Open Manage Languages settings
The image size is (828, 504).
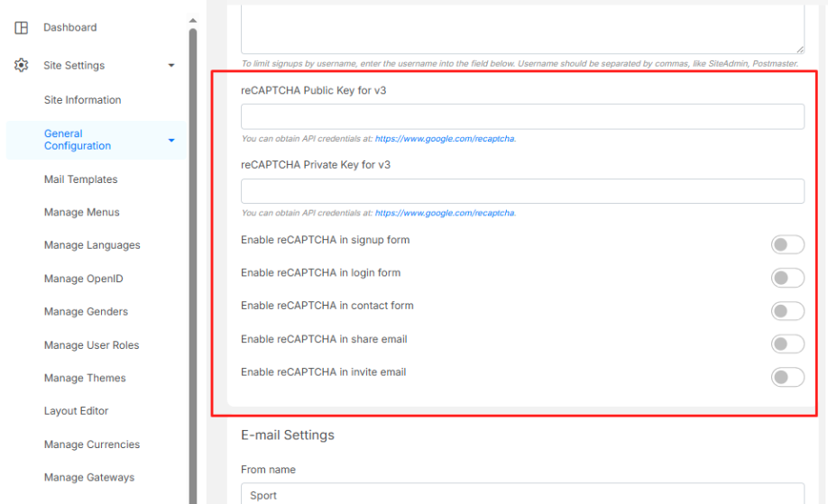pyautogui.click(x=92, y=245)
